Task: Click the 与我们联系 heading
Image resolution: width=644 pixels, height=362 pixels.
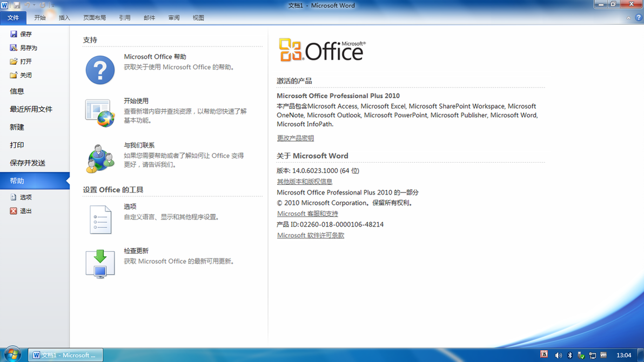Action: (x=139, y=145)
